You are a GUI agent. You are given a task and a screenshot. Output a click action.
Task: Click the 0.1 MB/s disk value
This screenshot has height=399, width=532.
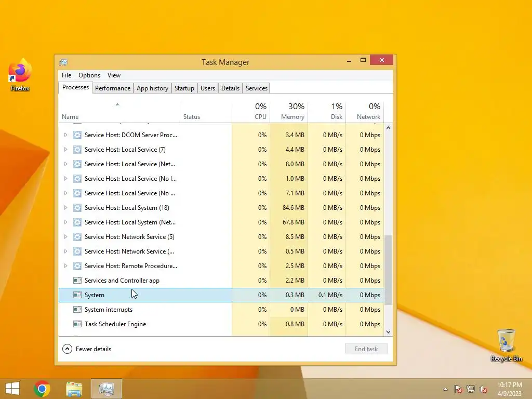click(330, 295)
